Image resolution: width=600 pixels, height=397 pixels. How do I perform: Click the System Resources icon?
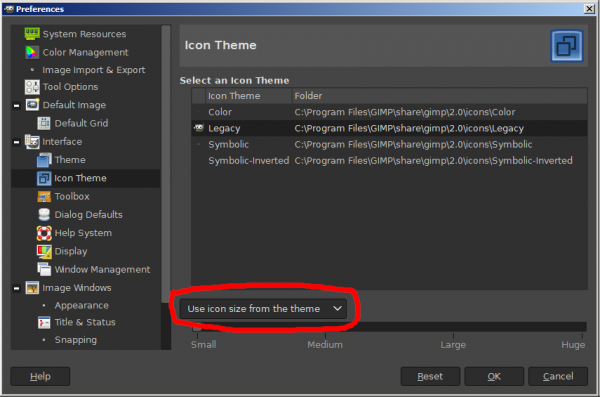point(32,34)
